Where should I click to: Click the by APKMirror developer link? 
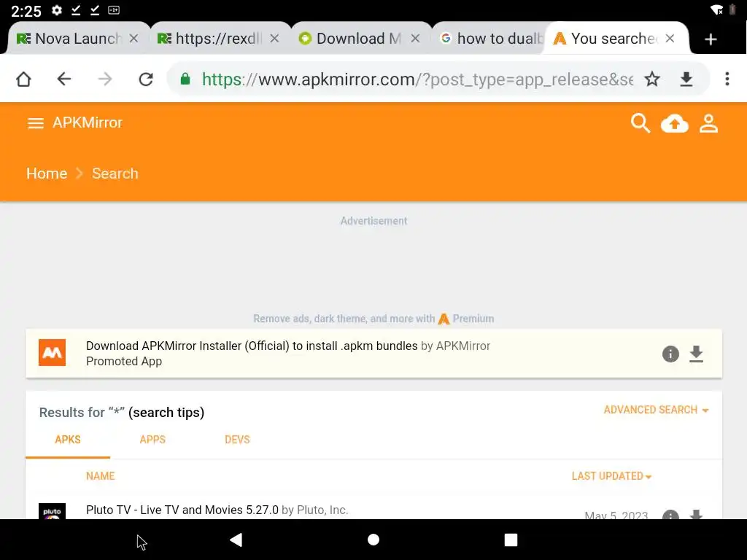[455, 346]
